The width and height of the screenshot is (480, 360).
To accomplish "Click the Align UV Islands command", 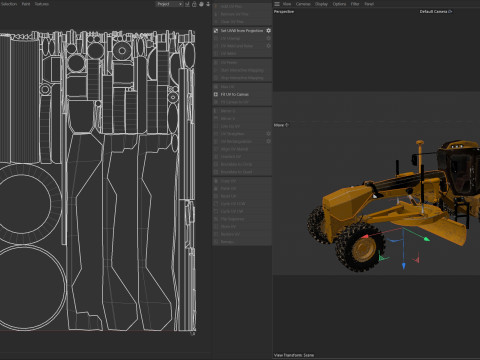I will tap(234, 149).
